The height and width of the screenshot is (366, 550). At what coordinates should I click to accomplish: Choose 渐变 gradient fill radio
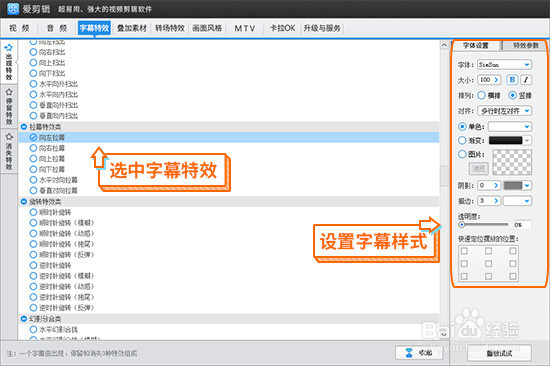[x=462, y=140]
